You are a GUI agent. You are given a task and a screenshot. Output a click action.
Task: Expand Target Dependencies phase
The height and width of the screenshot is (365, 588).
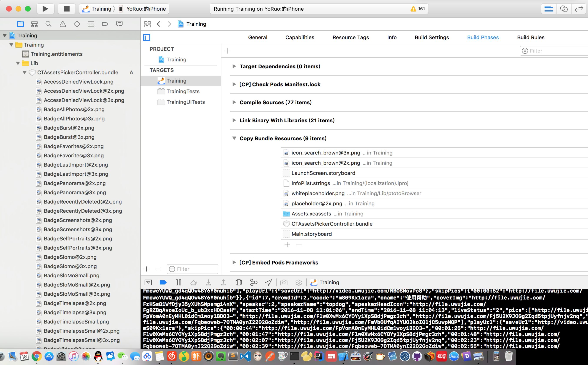coord(234,66)
